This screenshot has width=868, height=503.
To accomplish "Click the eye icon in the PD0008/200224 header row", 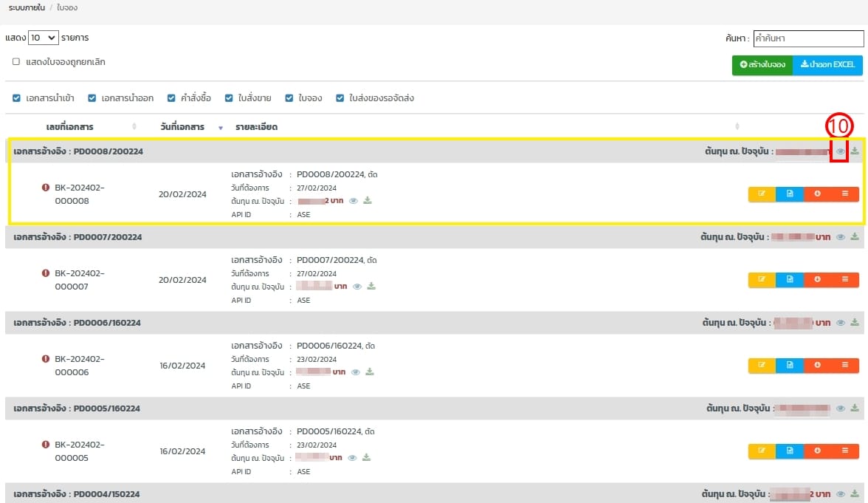I will (840, 151).
